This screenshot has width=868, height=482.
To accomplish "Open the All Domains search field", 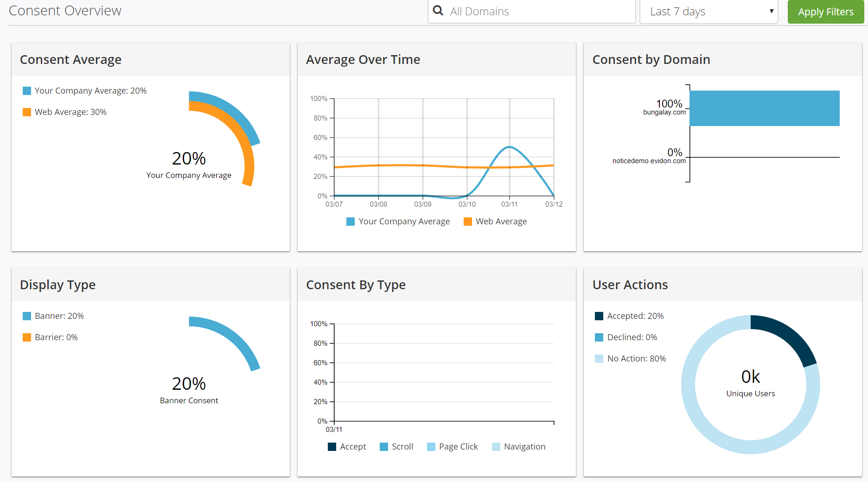I will tap(510, 12).
